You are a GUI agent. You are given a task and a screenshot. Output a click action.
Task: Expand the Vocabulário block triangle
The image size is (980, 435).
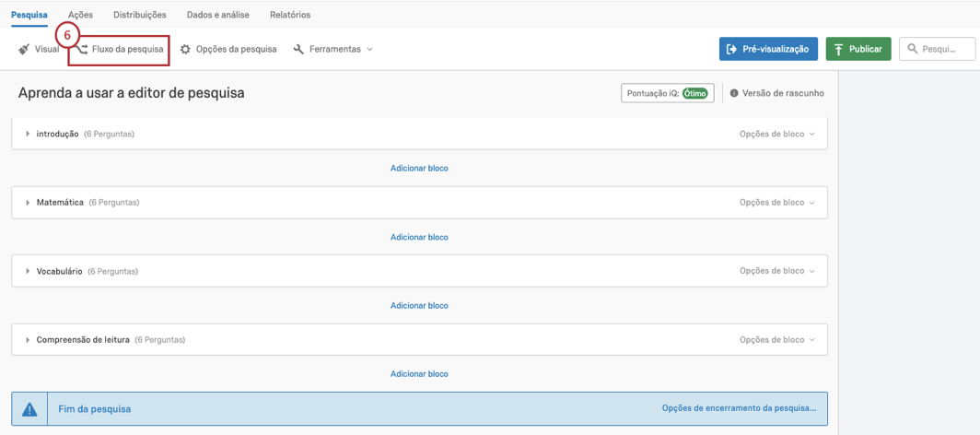[x=28, y=271]
